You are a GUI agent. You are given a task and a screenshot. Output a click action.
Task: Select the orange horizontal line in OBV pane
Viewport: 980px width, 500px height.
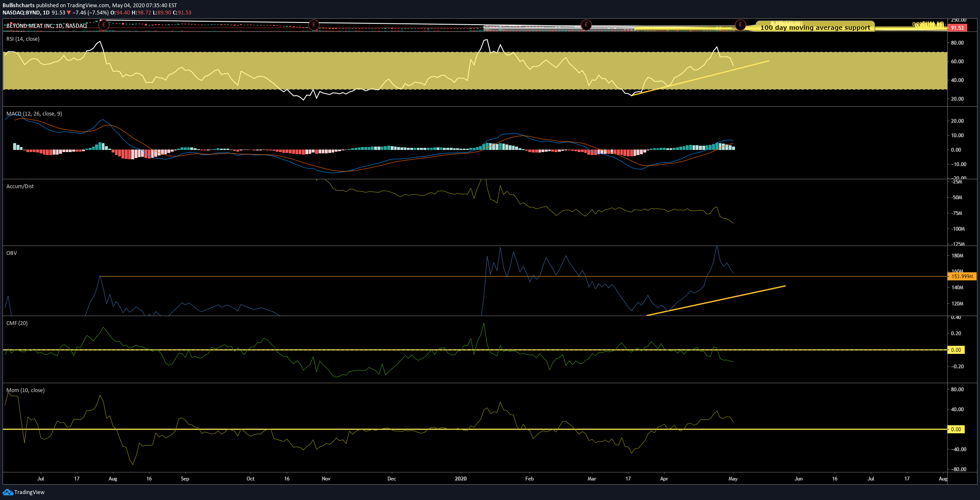click(x=523, y=277)
